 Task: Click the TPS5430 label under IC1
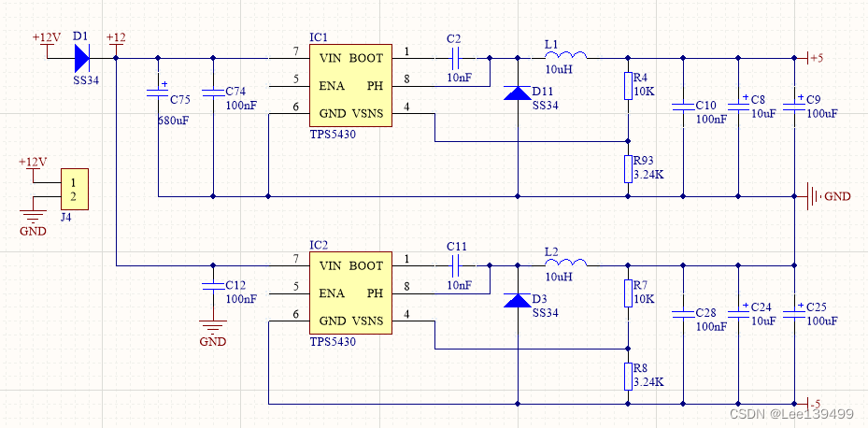(333, 135)
